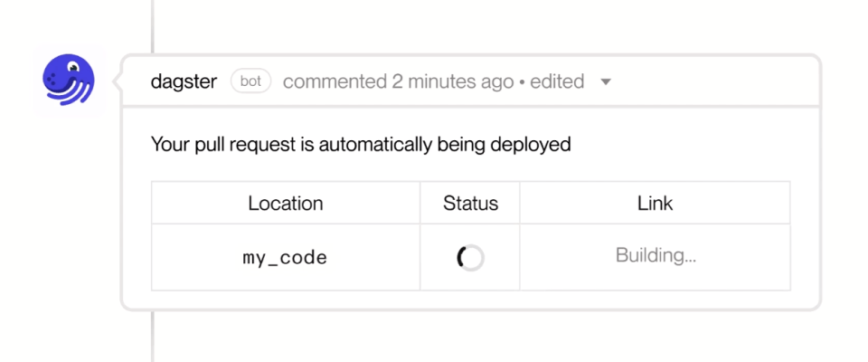
Task: Select the Link column header
Action: coord(655,204)
